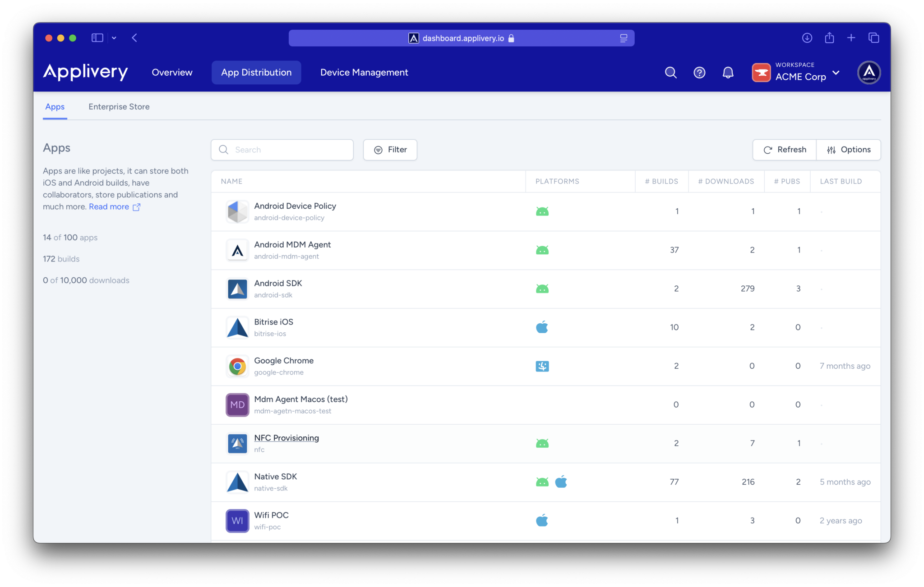
Task: Go to the Overview section
Action: (x=172, y=73)
